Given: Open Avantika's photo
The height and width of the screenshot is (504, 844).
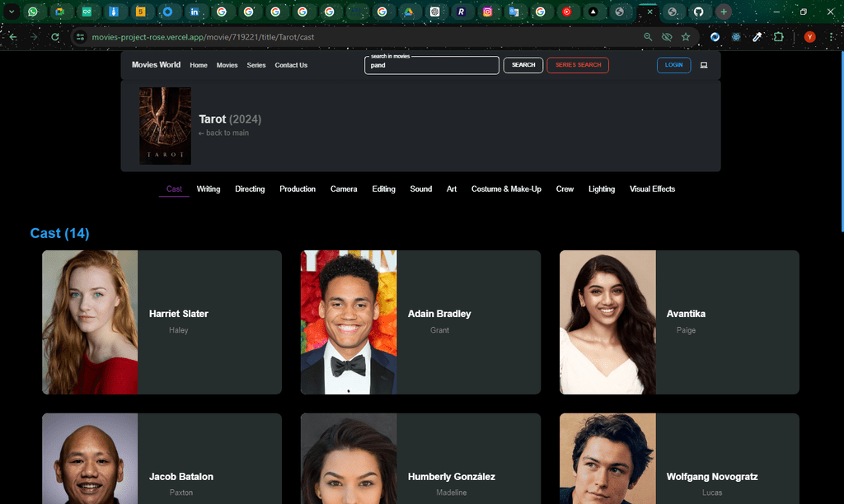Looking at the screenshot, I should coord(607,322).
